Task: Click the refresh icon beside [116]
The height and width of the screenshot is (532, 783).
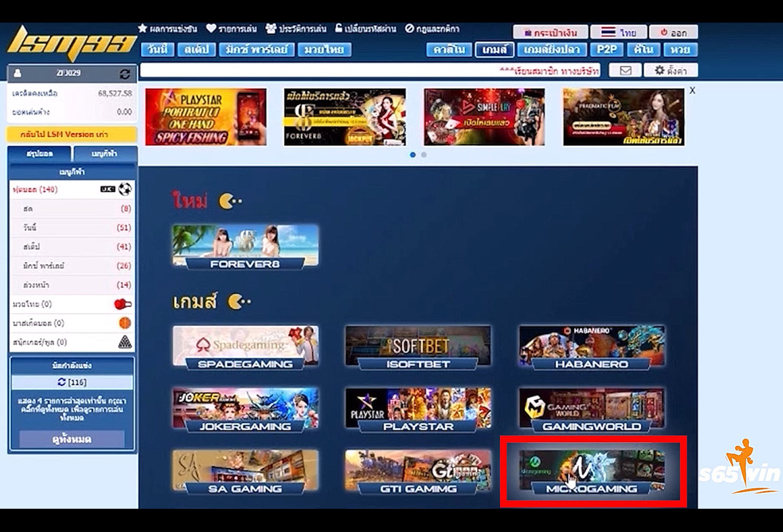Action: coord(61,382)
